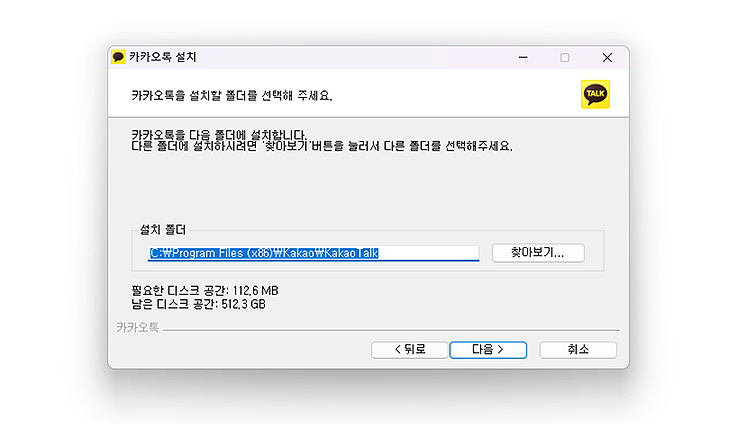Click the text 필요한 디스크 공간: 112.6 MB

click(205, 290)
